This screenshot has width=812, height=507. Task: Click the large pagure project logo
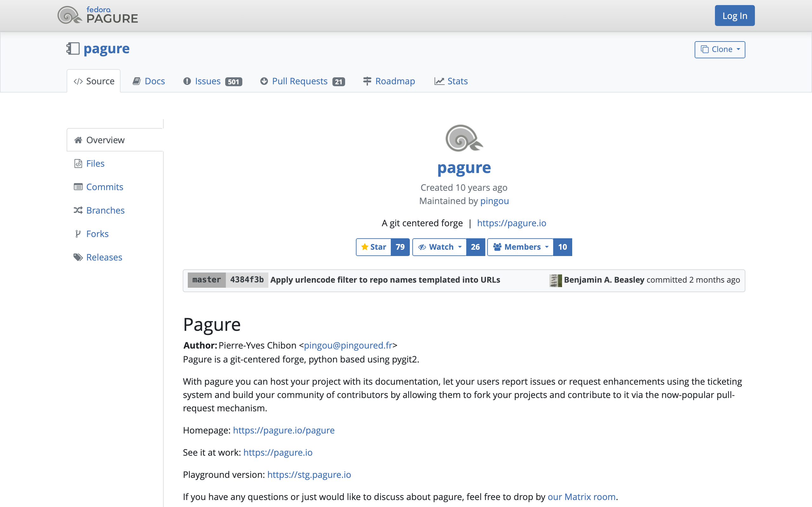pyautogui.click(x=464, y=138)
